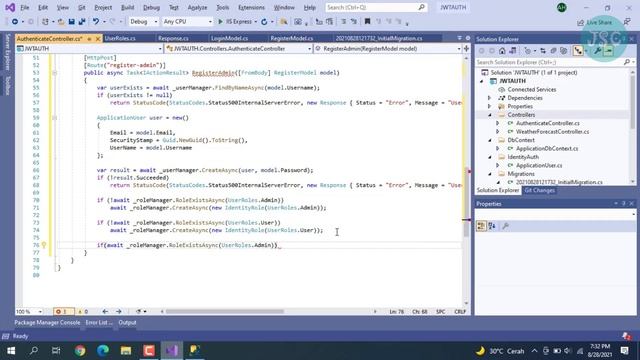
Task: Click the Save file toolbar icon
Action: (71, 22)
